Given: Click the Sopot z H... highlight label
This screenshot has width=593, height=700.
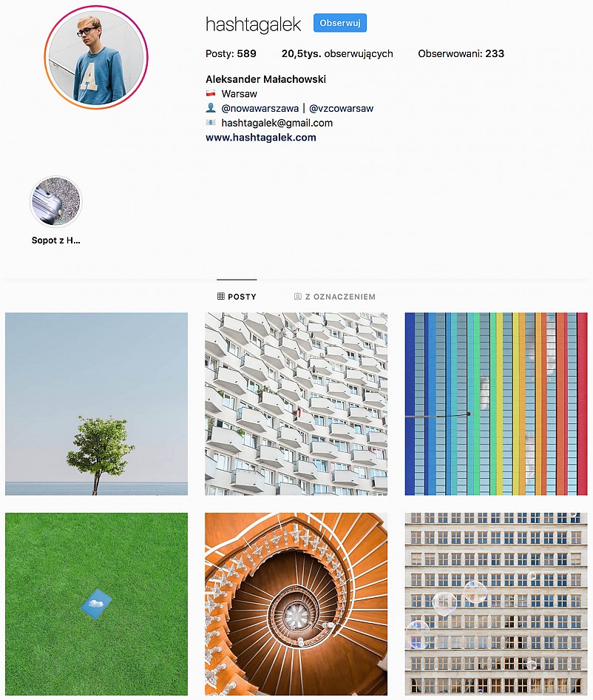Looking at the screenshot, I should pos(55,240).
